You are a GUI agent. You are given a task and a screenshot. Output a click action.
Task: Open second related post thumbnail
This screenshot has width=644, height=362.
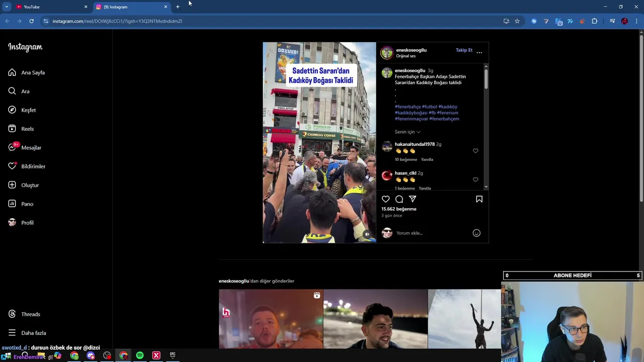[375, 319]
